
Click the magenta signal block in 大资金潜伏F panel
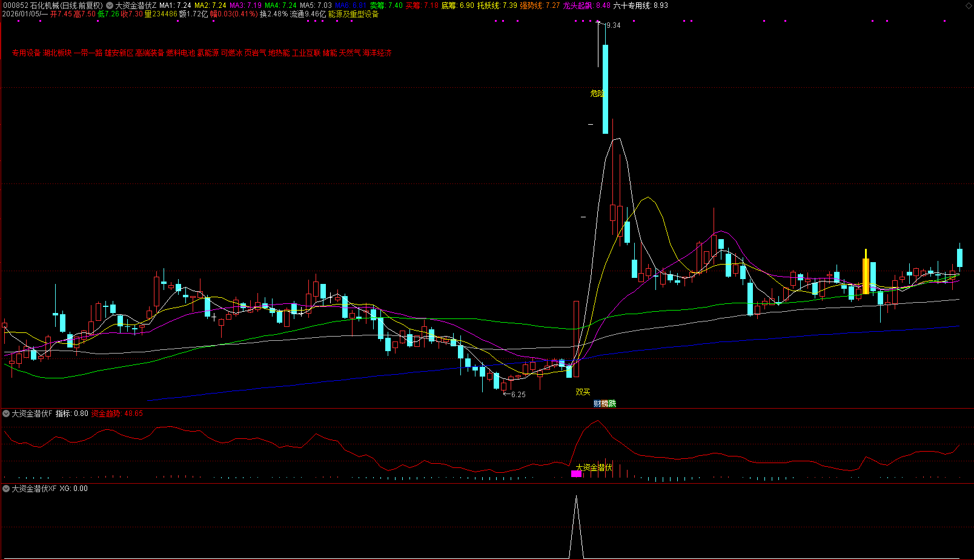pos(576,474)
